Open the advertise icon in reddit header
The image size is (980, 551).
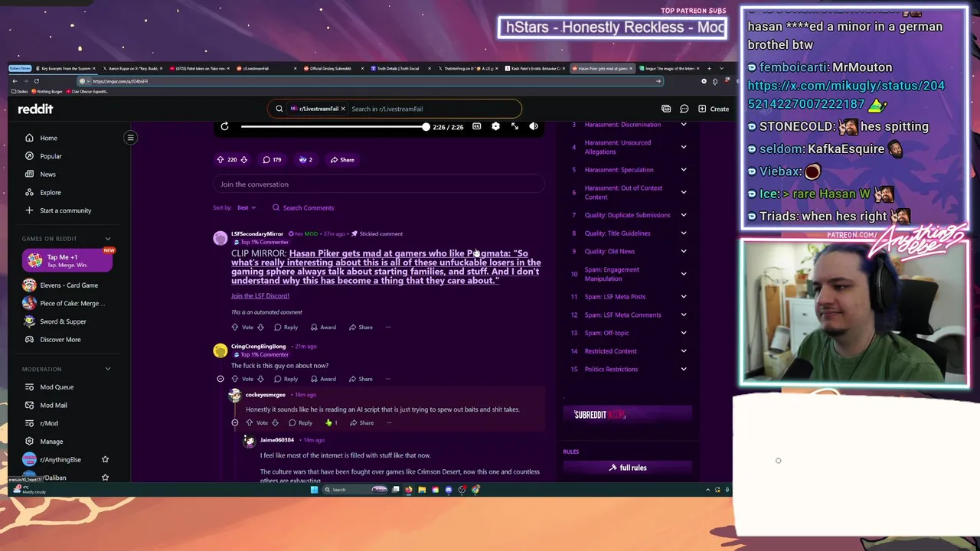[666, 109]
